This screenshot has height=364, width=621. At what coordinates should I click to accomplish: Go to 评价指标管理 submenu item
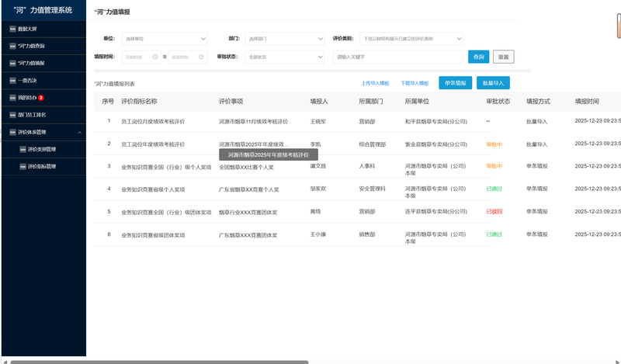pyautogui.click(x=42, y=166)
